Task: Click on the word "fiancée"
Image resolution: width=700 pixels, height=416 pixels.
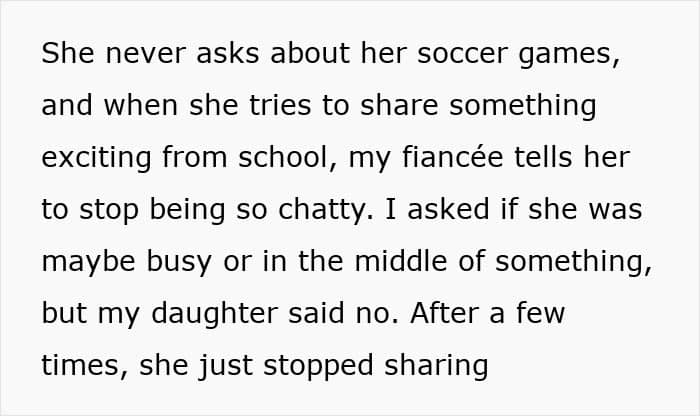Action: click(453, 156)
